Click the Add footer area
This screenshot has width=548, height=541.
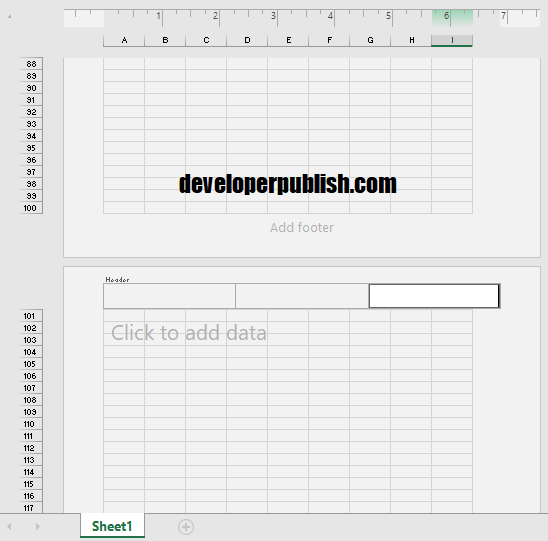(x=302, y=228)
